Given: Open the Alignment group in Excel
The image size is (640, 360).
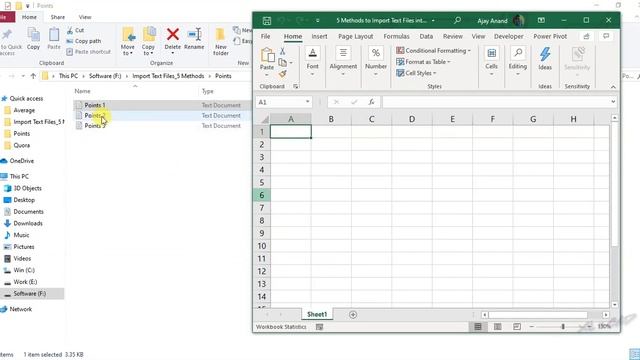Looking at the screenshot, I should click(343, 61).
